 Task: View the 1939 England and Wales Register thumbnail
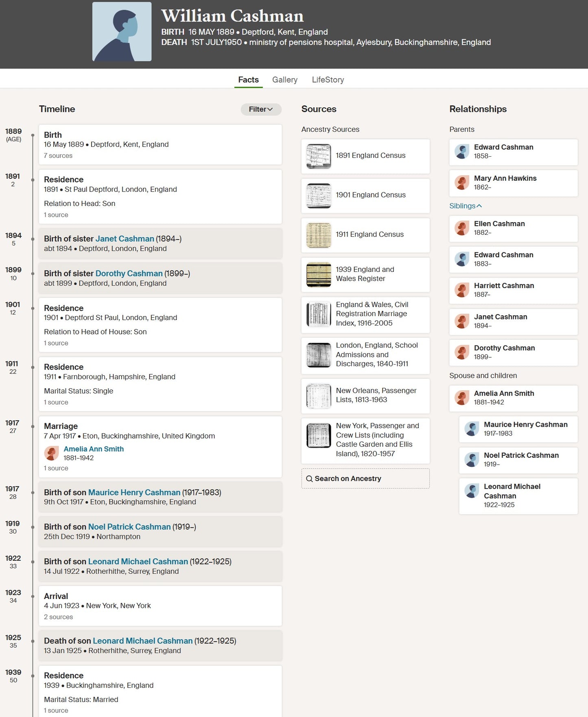click(x=319, y=275)
